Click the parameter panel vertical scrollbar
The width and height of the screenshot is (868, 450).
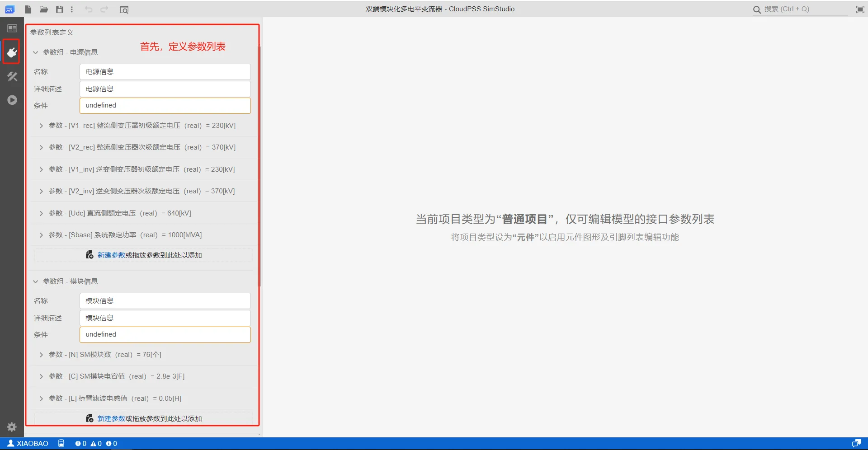pyautogui.click(x=259, y=165)
